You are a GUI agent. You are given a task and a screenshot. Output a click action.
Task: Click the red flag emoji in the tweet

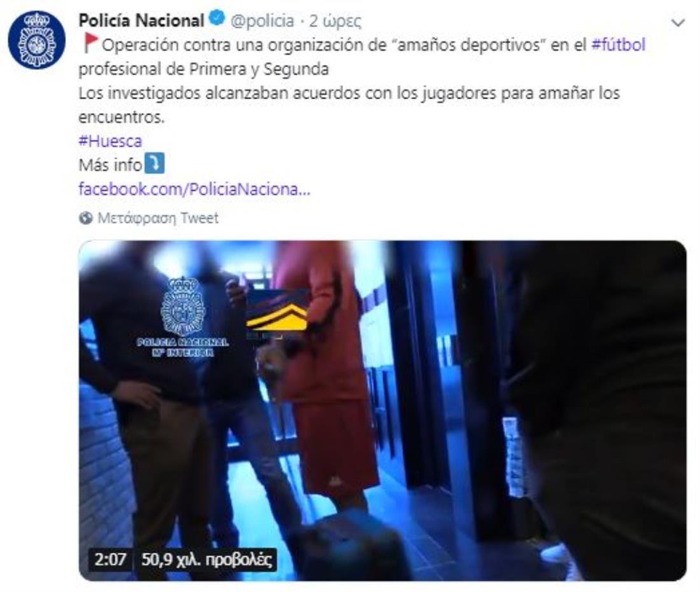(x=90, y=43)
